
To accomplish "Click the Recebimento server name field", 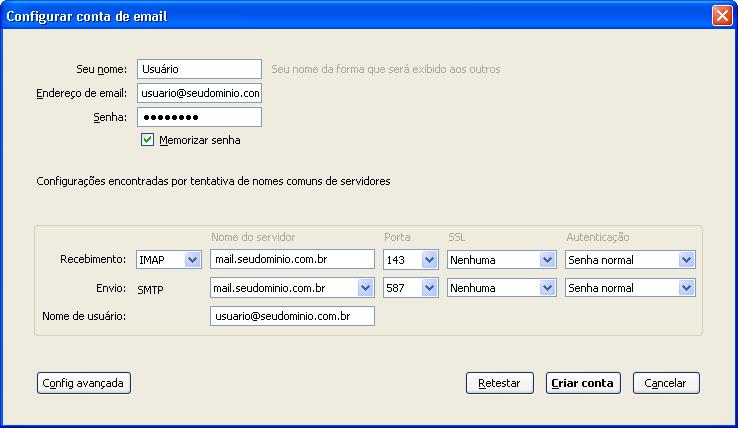I will click(291, 260).
